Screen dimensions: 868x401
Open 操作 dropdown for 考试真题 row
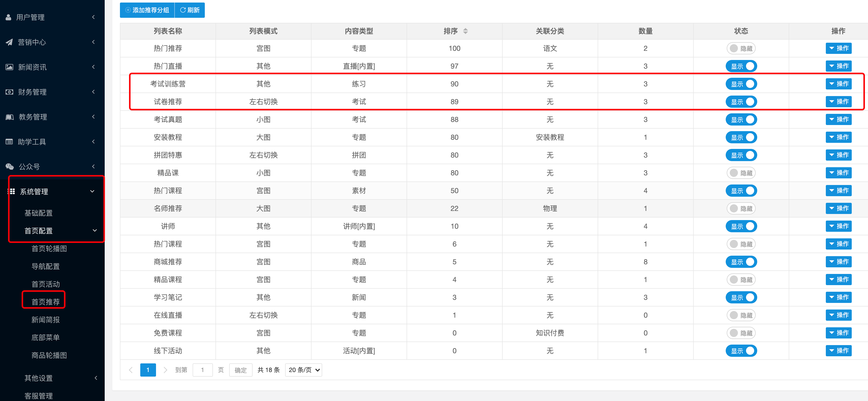(x=838, y=119)
